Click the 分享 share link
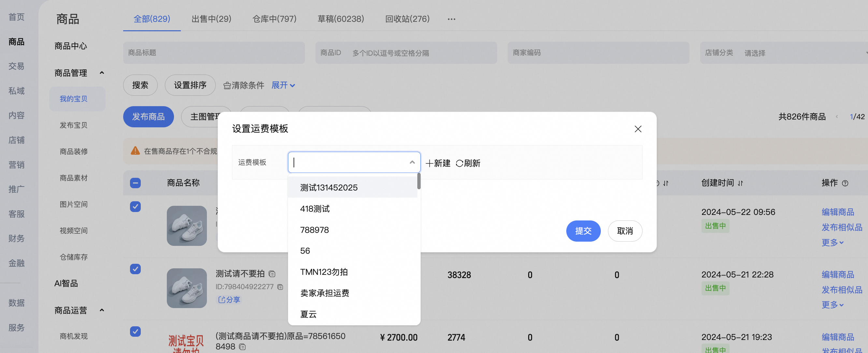Viewport: 868px width, 353px height. point(229,300)
